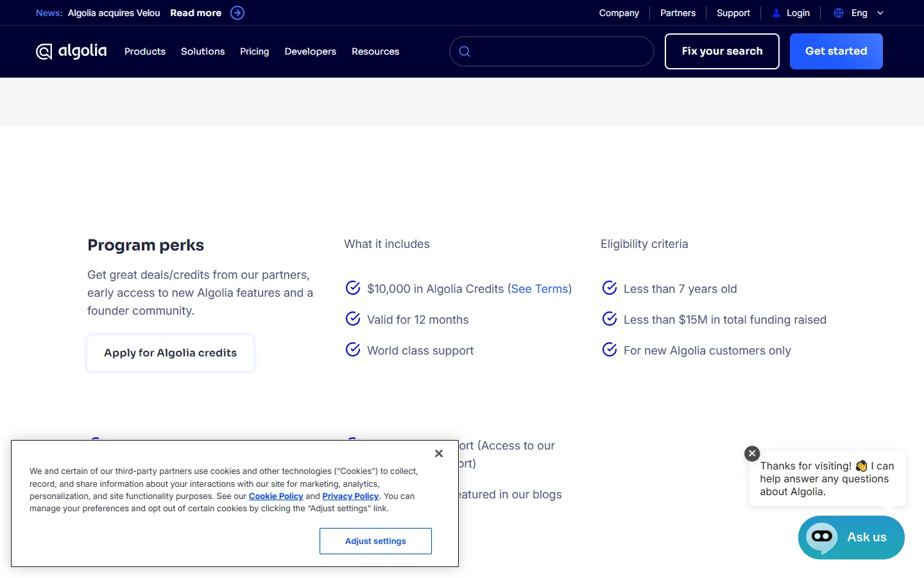924x578 pixels.
Task: Open the Resources menu
Action: click(375, 51)
